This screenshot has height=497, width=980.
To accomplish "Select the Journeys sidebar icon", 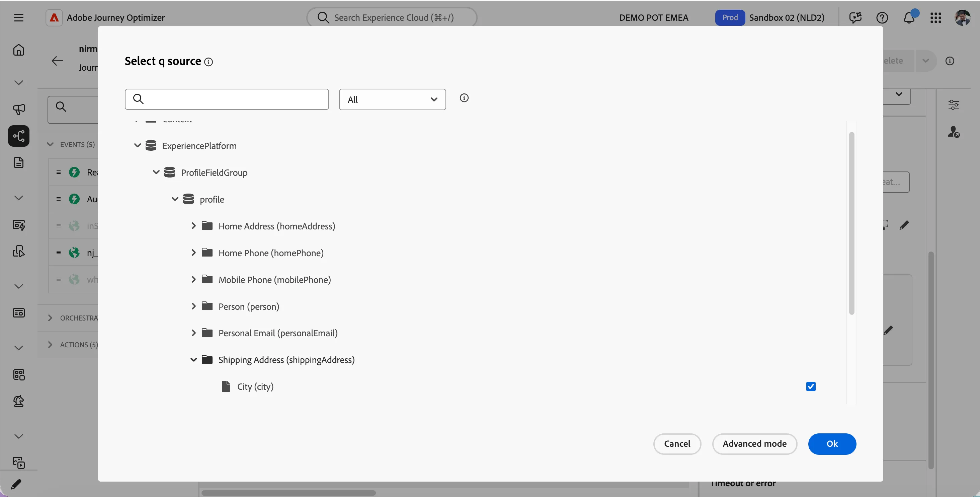I will pos(19,136).
